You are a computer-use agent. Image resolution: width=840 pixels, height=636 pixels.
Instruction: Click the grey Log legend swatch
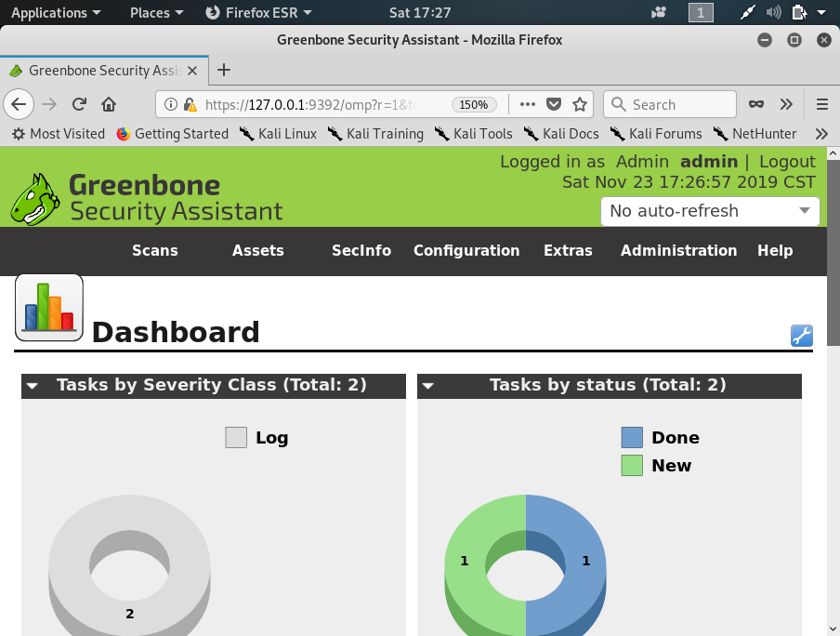[x=236, y=437]
